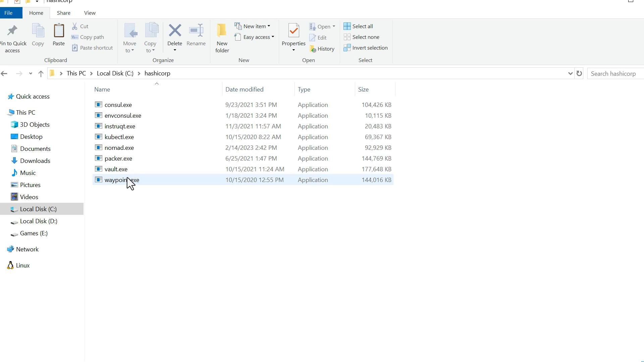Open the New item dropdown
The width and height of the screenshot is (644, 362).
pyautogui.click(x=253, y=26)
